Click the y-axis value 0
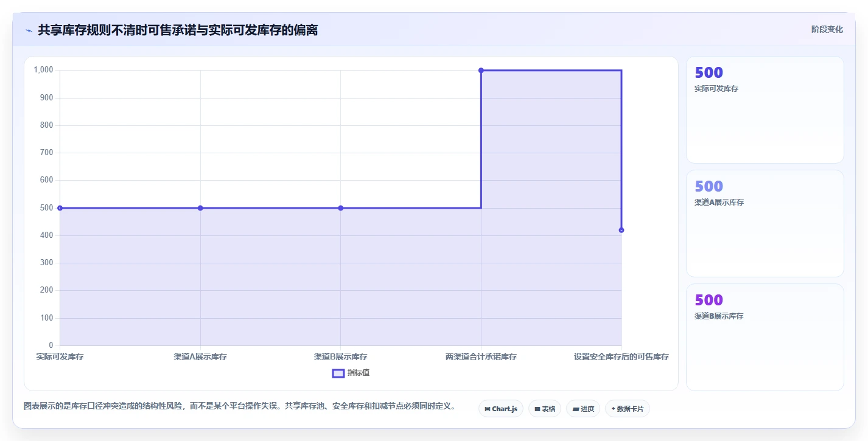Viewport: 868px width, 441px height. click(x=51, y=346)
